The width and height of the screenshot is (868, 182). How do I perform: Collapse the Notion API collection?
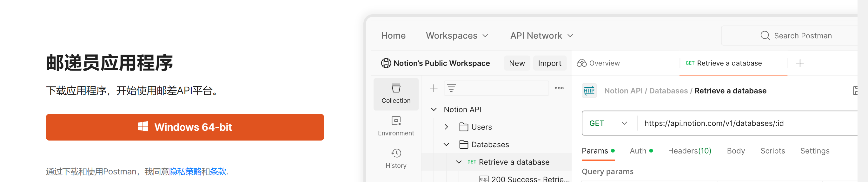click(434, 110)
